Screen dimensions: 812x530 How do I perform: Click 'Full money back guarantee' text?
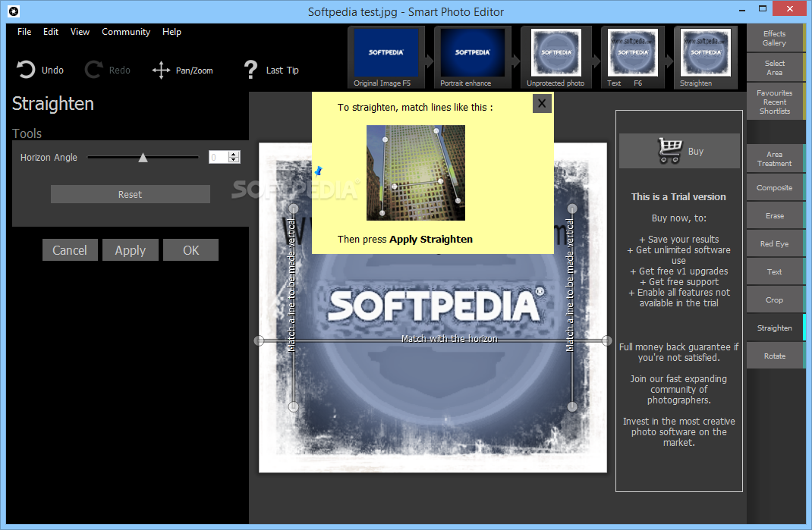(x=679, y=352)
